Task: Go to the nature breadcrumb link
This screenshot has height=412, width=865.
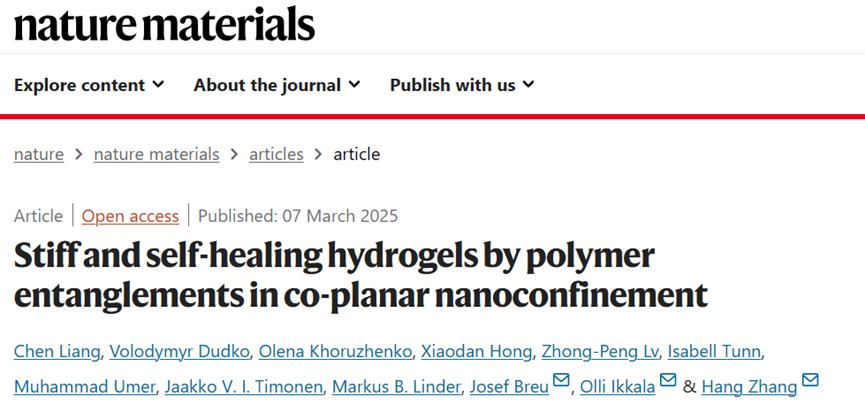Action: click(39, 154)
